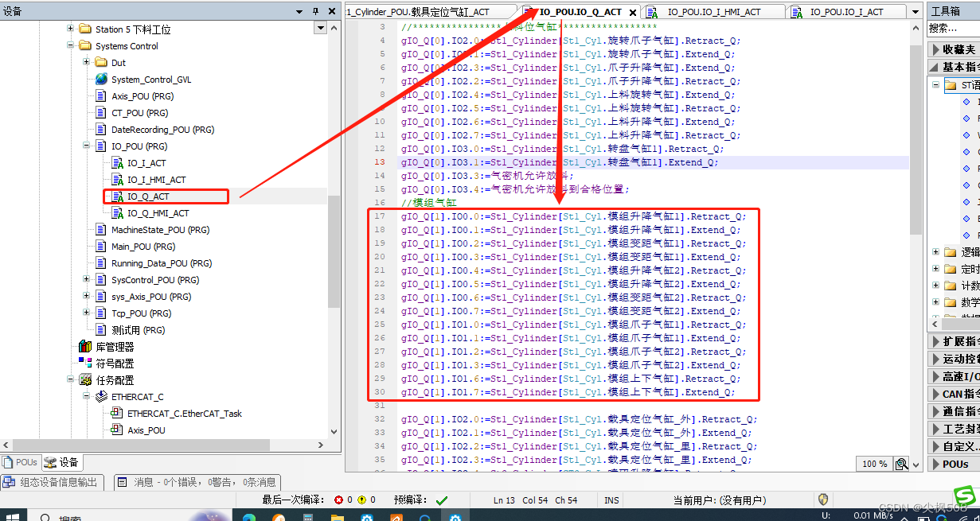
Task: Click the toolbox search field
Action: tap(954, 28)
